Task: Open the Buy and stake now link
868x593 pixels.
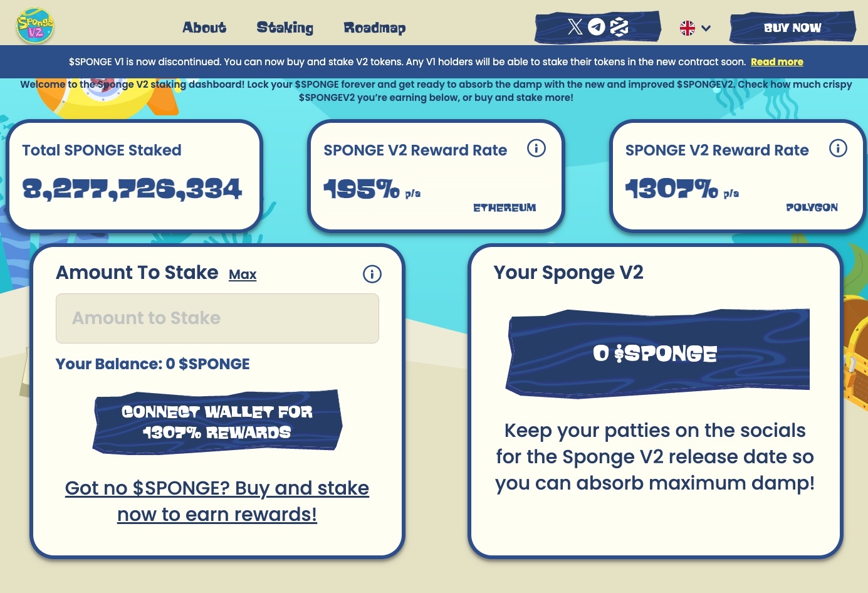Action: point(217,501)
